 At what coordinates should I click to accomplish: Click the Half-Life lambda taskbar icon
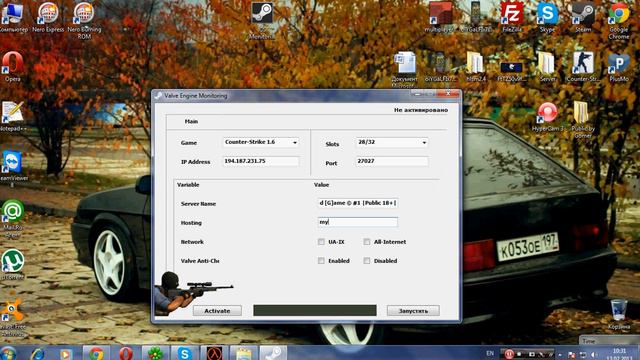[x=214, y=353]
